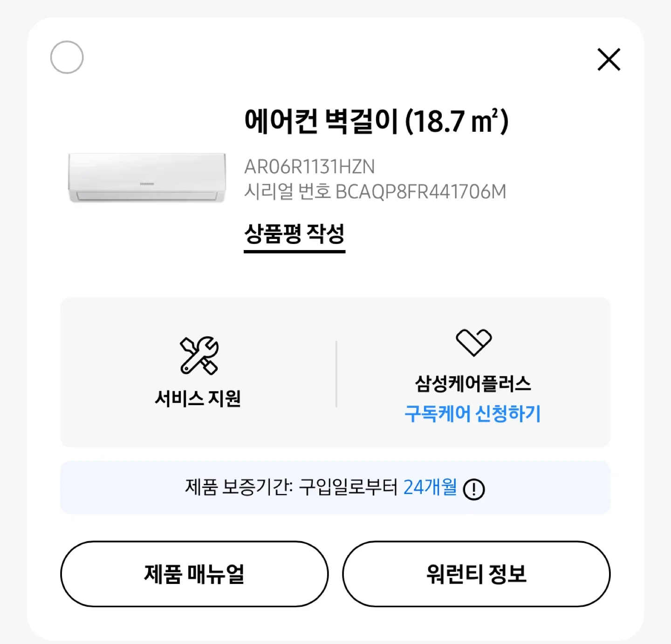Click the BCAQP8FR441706M serial number value
Screen dimensions: 671x644
point(420,192)
